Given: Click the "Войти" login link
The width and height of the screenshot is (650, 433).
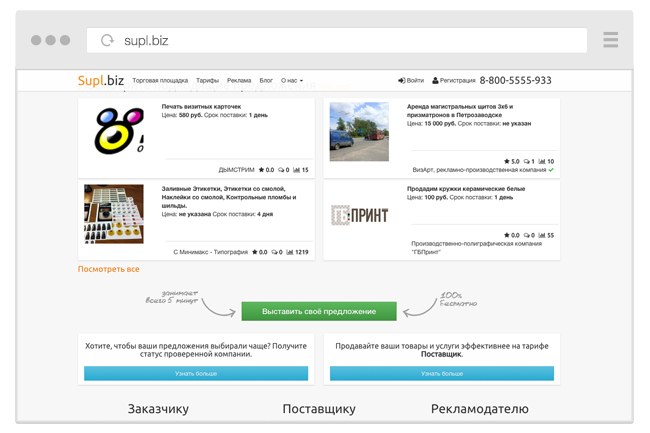Looking at the screenshot, I should coord(411,80).
